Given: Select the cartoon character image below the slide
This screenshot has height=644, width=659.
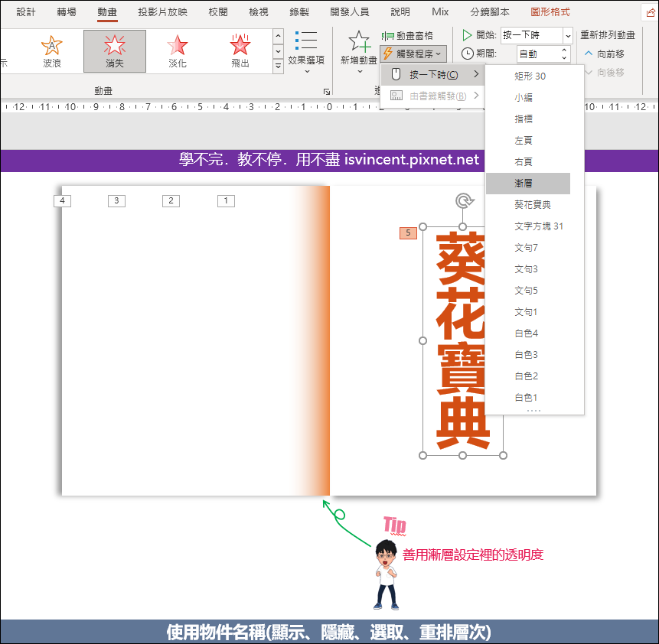Looking at the screenshot, I should click(x=386, y=575).
